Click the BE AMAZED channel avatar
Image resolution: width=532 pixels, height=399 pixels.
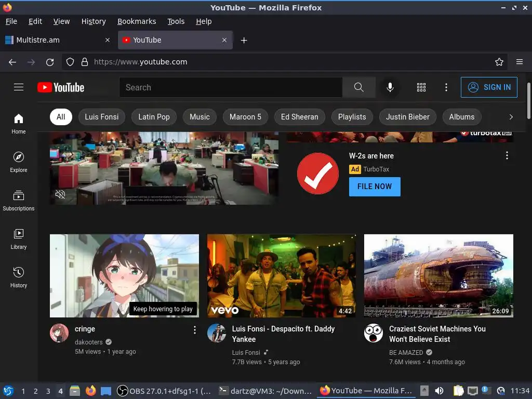pyautogui.click(x=374, y=333)
